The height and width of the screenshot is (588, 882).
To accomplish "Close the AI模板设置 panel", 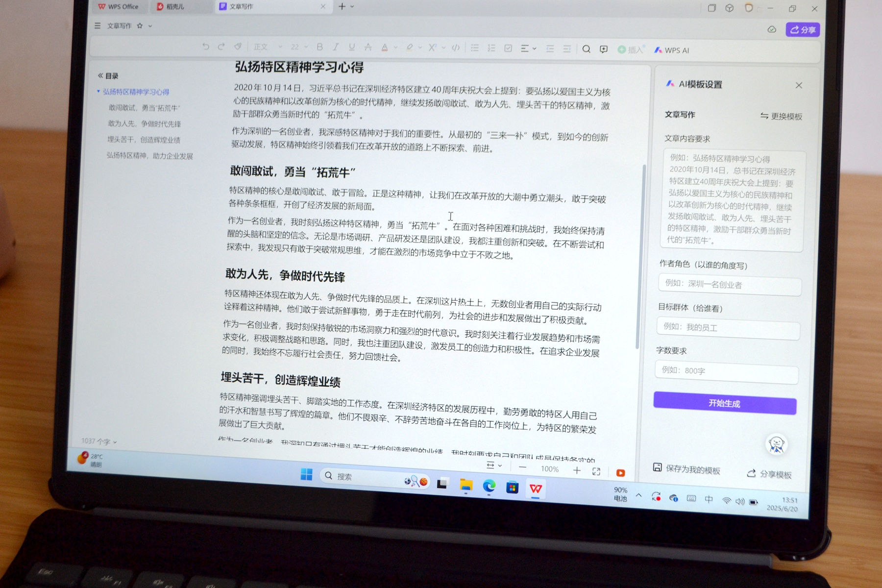I will pyautogui.click(x=799, y=85).
